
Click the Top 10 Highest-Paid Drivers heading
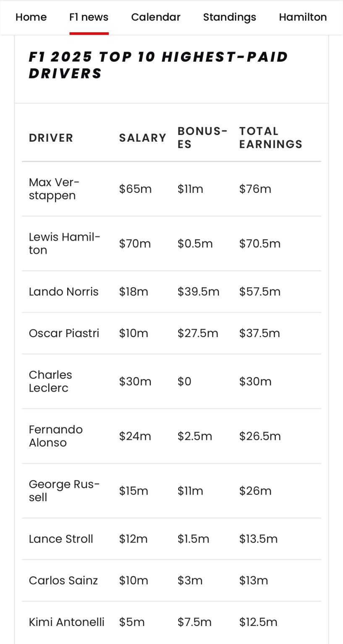coord(158,65)
